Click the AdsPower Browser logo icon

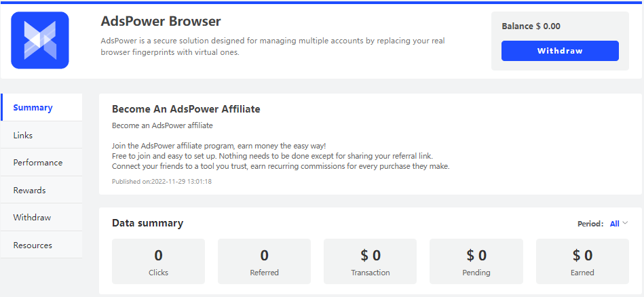40,40
